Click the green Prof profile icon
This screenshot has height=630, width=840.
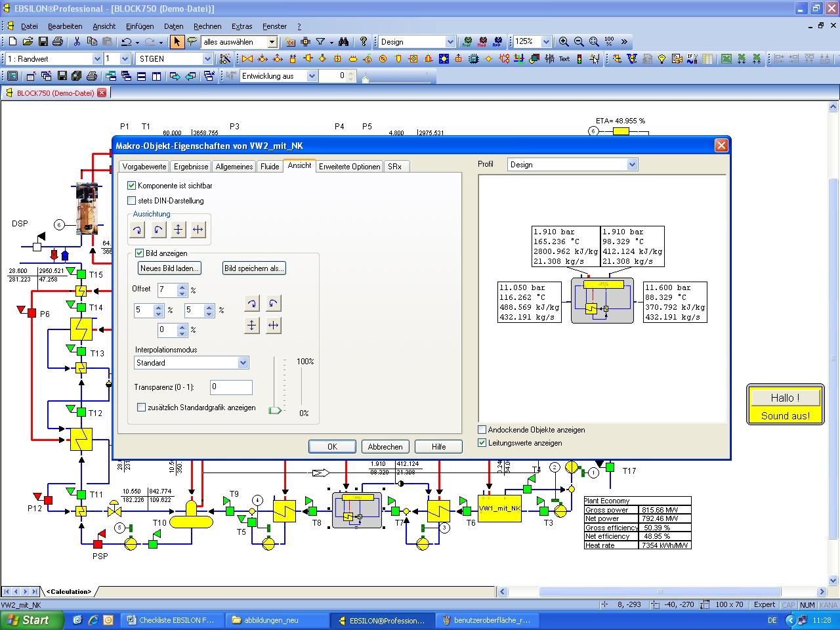click(x=467, y=41)
